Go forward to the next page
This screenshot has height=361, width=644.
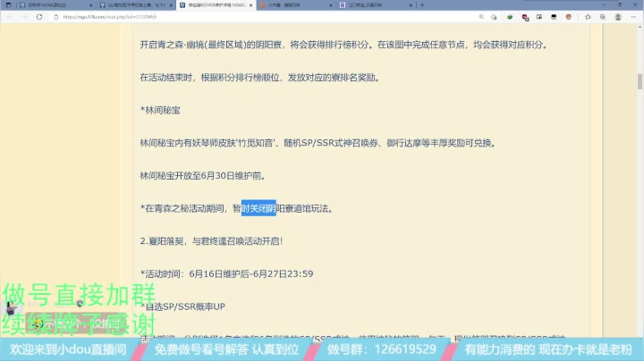pyautogui.click(x=25, y=17)
